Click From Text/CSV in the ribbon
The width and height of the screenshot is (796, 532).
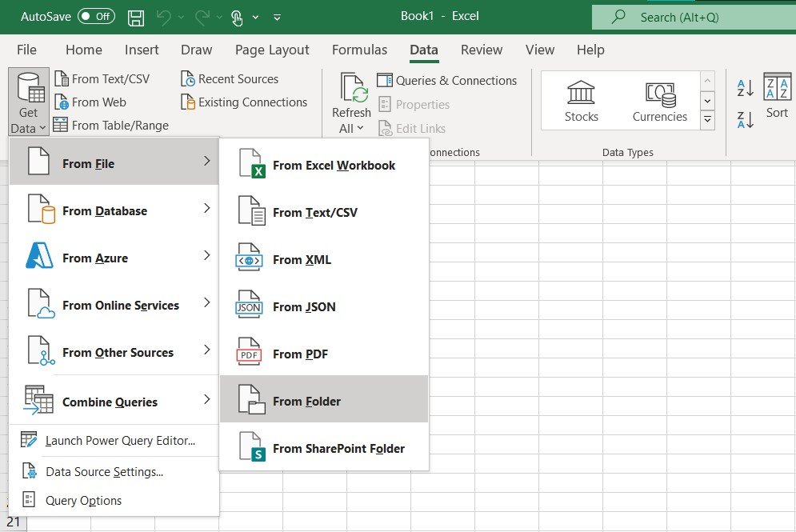pos(102,79)
